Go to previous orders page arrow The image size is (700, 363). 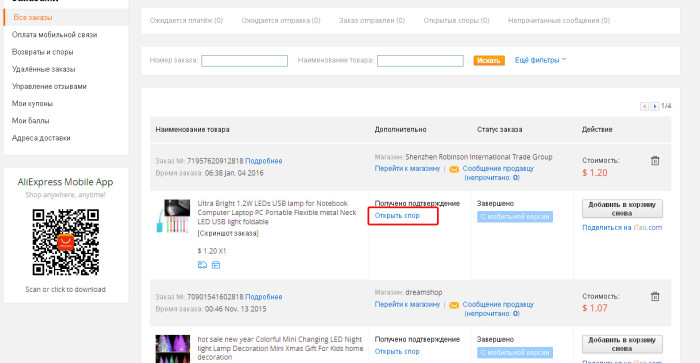(x=644, y=106)
